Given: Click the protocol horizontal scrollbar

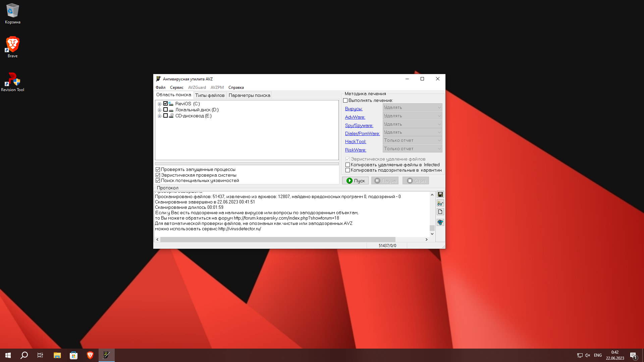Looking at the screenshot, I should 277,239.
